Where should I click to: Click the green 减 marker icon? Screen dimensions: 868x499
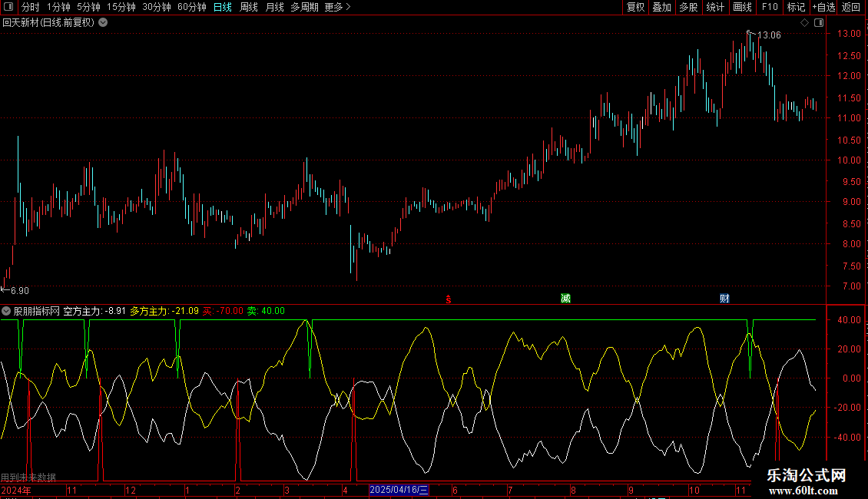click(565, 298)
